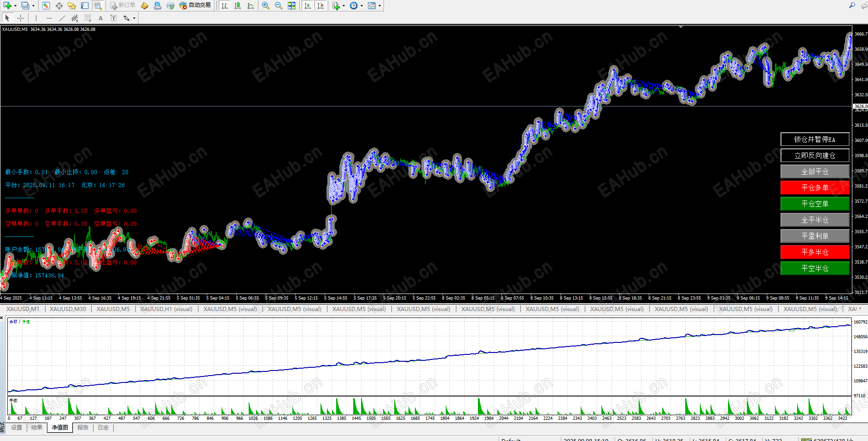Select the equidistant channel tool
Viewport: 868px width, 441px height.
tap(75, 18)
